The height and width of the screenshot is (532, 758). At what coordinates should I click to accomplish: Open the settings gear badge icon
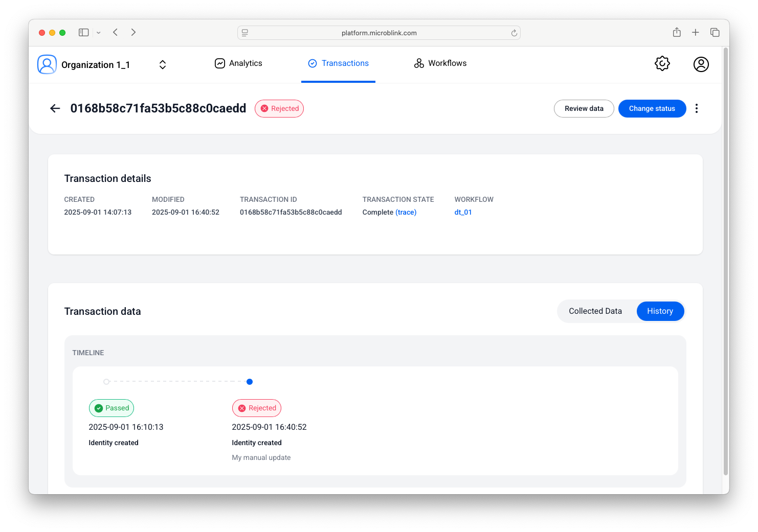pyautogui.click(x=662, y=64)
